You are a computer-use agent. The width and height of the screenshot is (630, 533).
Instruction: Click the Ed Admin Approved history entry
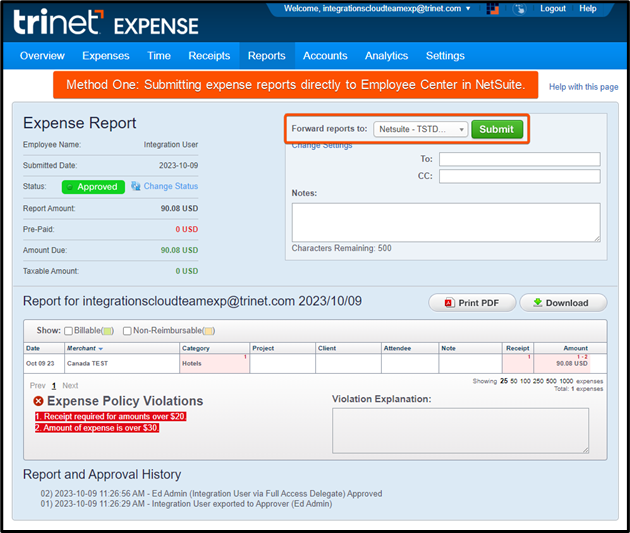(211, 493)
